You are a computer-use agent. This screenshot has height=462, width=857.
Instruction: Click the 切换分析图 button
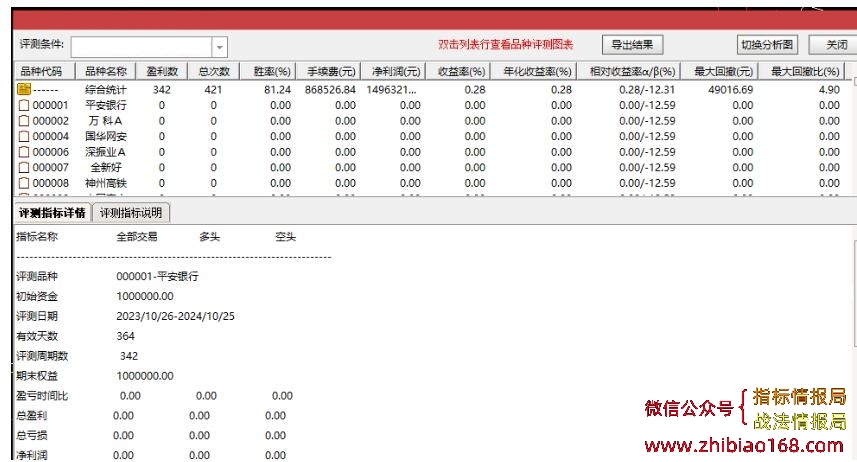coord(767,45)
